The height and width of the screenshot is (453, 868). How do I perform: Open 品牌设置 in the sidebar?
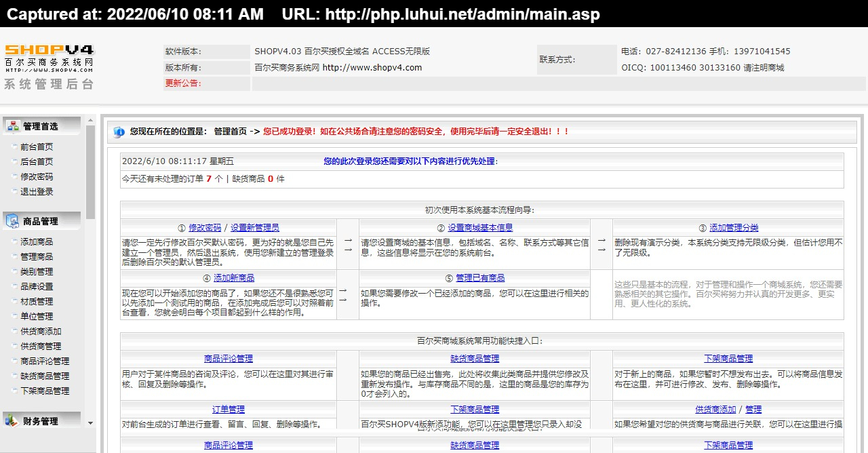coord(37,286)
